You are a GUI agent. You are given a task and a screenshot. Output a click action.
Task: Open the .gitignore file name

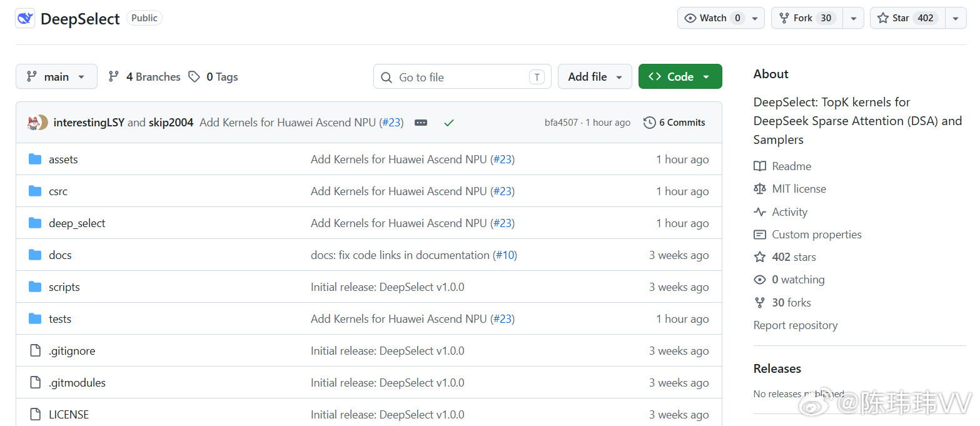click(x=72, y=351)
